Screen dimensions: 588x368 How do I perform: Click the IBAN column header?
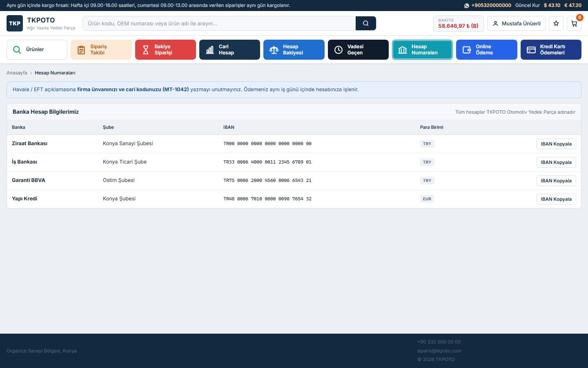[229, 127]
